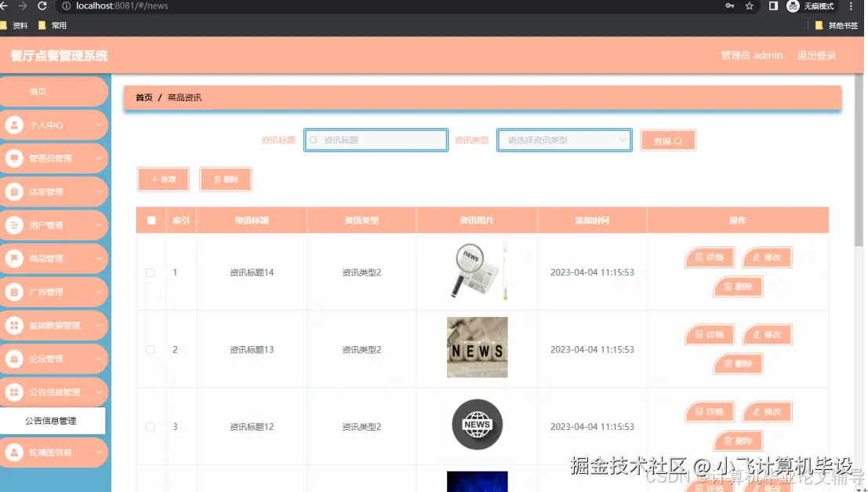The image size is (868, 492).
Task: Click the site info icon in address bar
Action: [66, 5]
